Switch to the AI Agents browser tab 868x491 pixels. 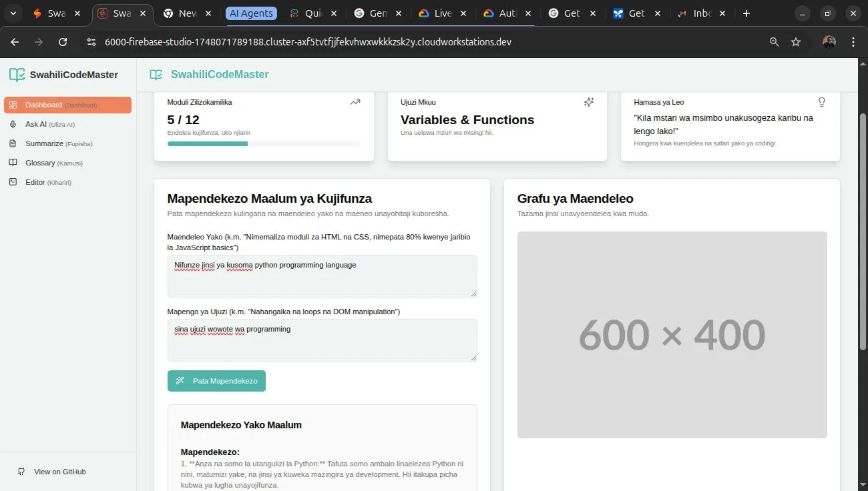(250, 13)
